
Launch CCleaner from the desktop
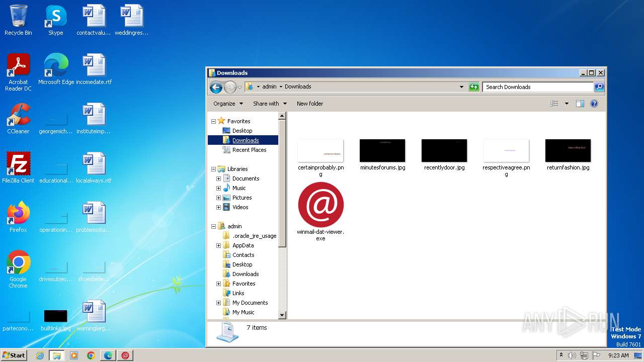click(x=18, y=119)
